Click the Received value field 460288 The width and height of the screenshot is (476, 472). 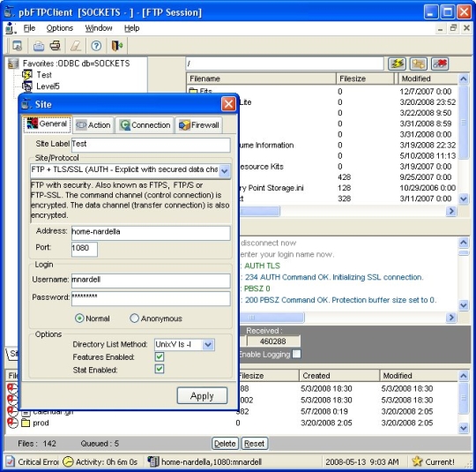click(x=273, y=341)
